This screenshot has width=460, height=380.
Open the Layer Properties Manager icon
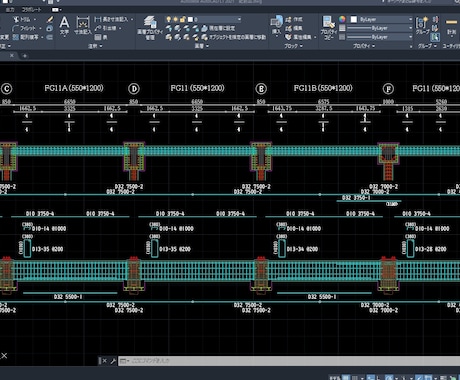pos(150,28)
